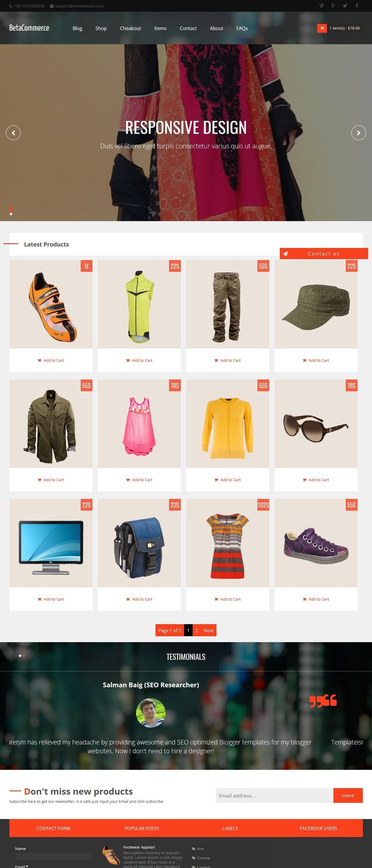Submit the newsletter email
The image size is (372, 868).
tap(348, 796)
